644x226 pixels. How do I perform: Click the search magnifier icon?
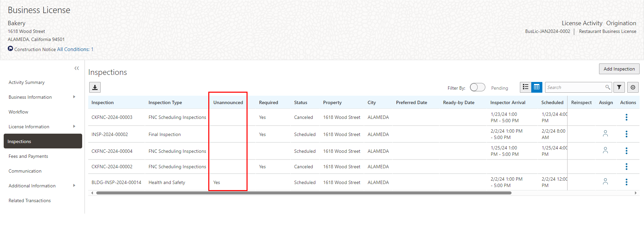[x=607, y=87]
